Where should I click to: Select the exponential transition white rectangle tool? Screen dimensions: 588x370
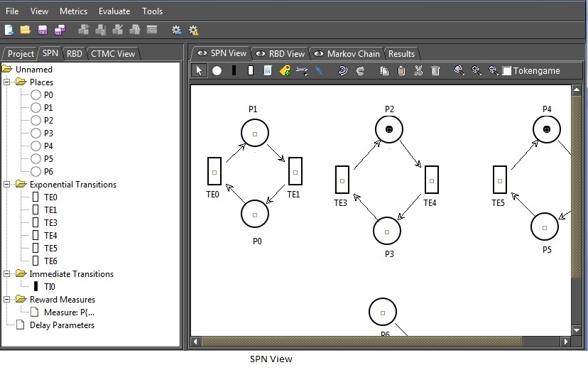[x=250, y=71]
